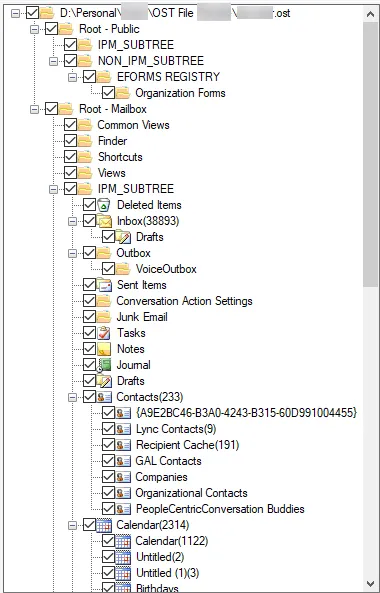Select the Recipient Cache(191) item
This screenshot has height=593, width=380.
coord(188,445)
